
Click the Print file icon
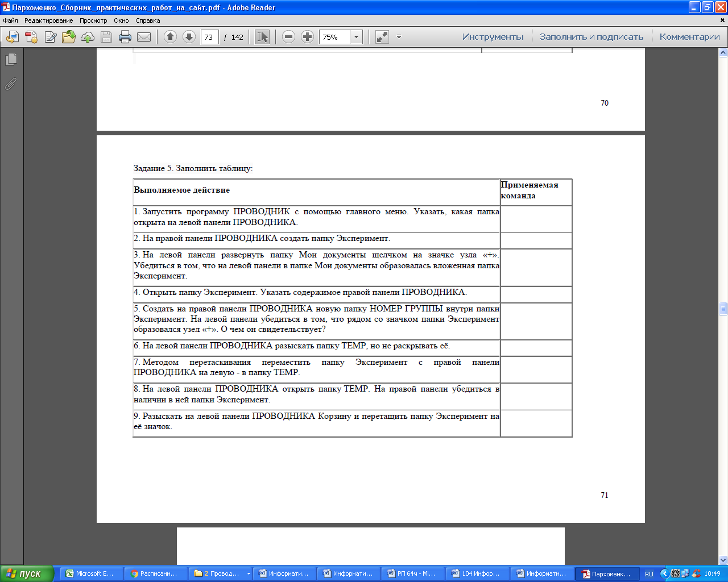pyautogui.click(x=125, y=37)
